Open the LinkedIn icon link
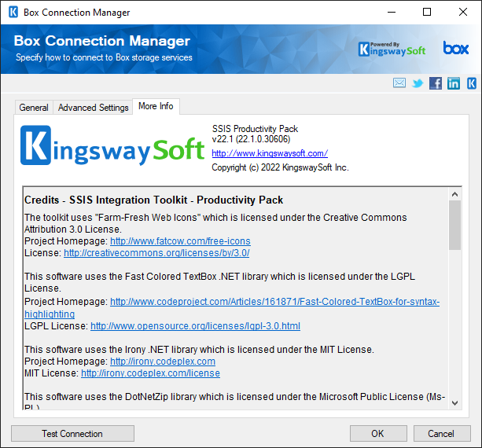Screen dimensions: 482x448 pyautogui.click(x=454, y=83)
